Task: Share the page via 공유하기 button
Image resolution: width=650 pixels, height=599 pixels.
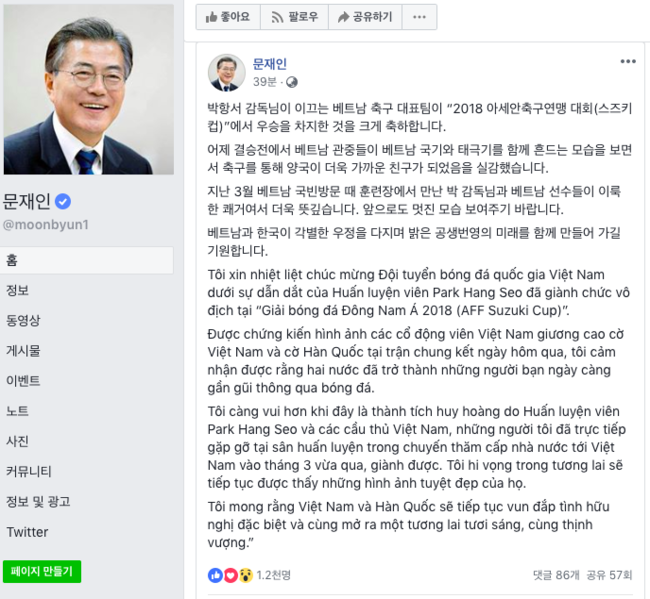Action: point(365,17)
